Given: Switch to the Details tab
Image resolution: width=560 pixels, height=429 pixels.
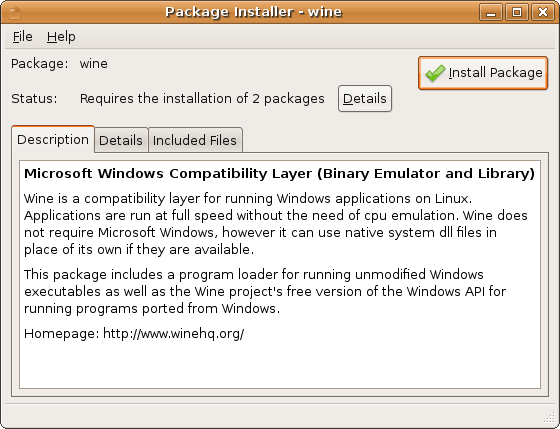Looking at the screenshot, I should (x=121, y=140).
